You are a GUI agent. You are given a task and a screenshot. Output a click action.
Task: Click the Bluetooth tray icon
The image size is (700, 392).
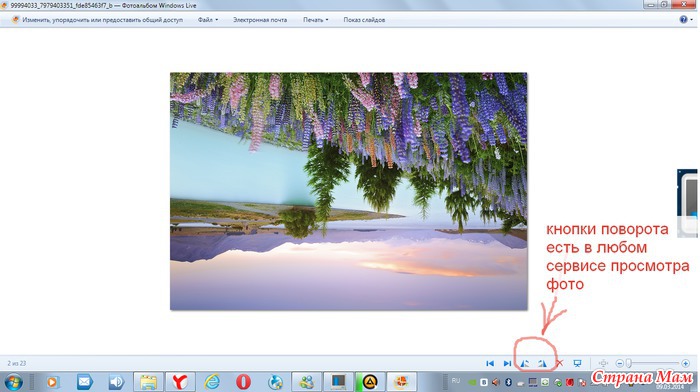point(508,383)
